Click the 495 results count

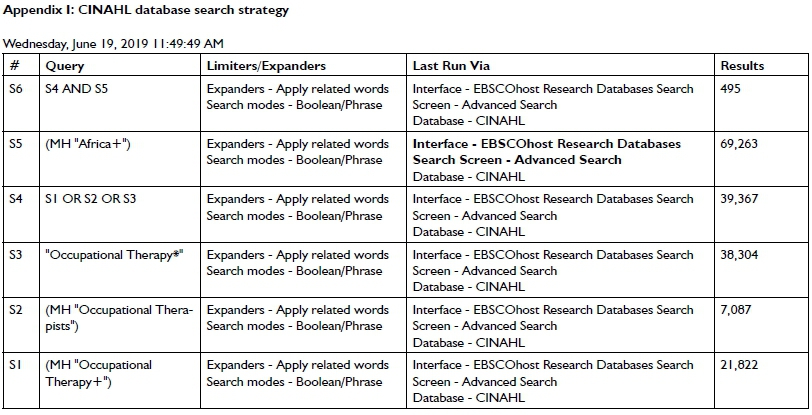tap(731, 89)
